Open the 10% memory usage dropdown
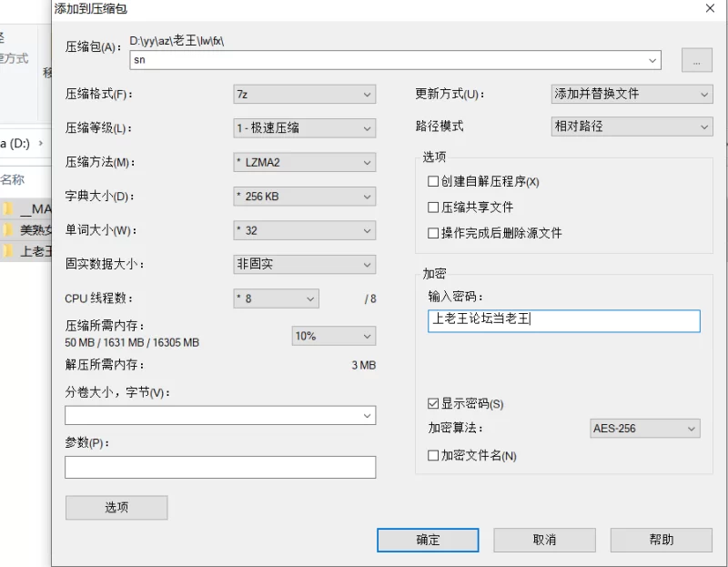The image size is (728, 567). click(x=333, y=336)
